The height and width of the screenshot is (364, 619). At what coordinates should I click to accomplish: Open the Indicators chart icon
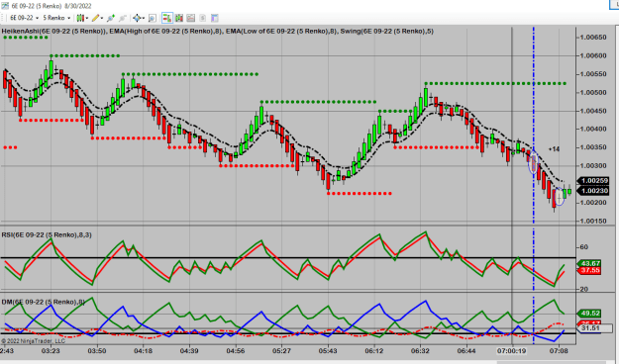click(x=191, y=18)
